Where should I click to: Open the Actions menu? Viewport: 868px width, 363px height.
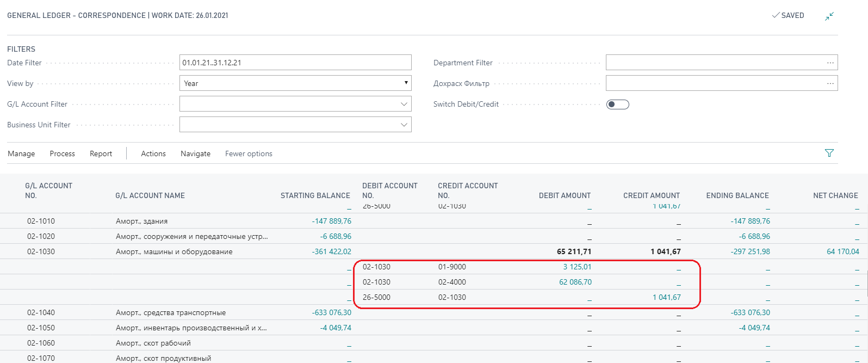[153, 154]
